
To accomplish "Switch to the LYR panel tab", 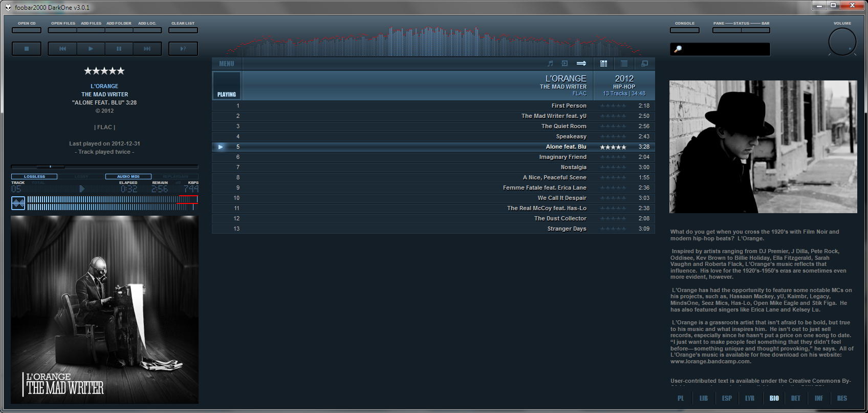I will (750, 398).
